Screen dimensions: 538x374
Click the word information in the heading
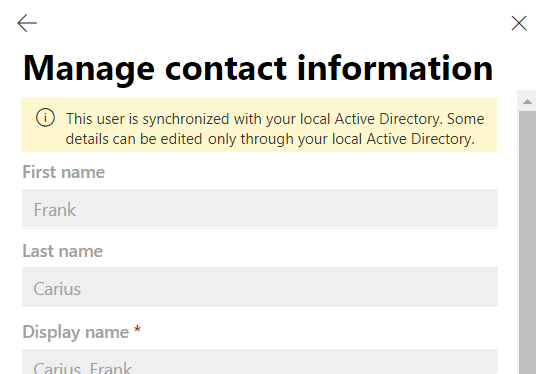coord(395,68)
